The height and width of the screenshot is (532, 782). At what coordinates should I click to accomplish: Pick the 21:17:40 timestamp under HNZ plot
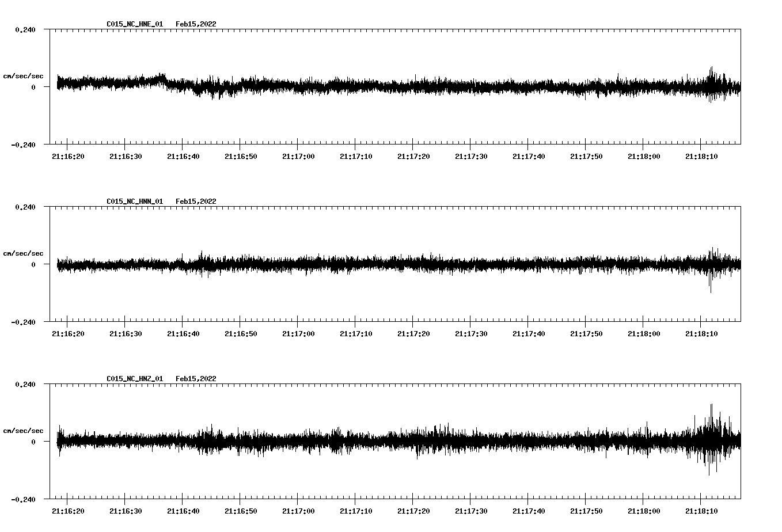click(x=529, y=511)
